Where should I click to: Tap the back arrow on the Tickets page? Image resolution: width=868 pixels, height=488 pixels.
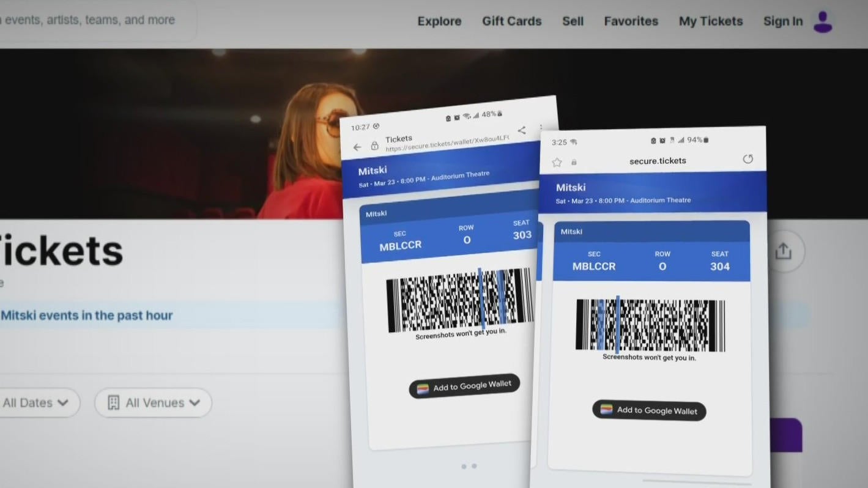point(357,147)
